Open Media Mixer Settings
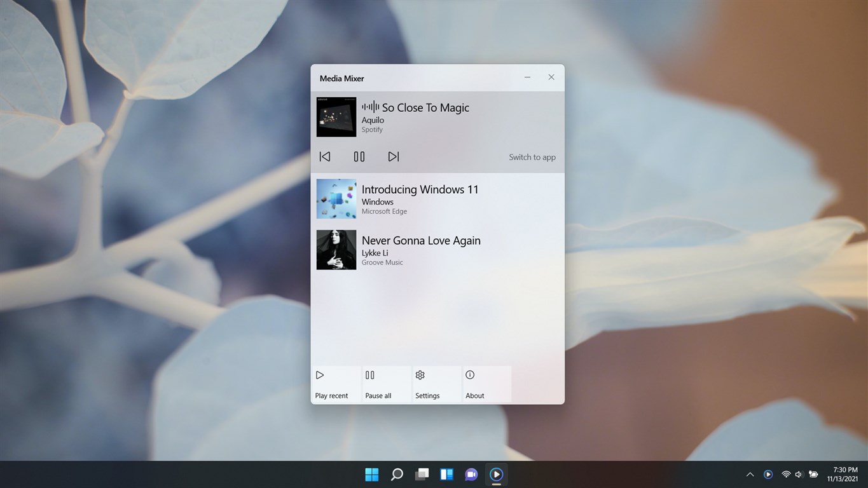Viewport: 868px width, 488px height. coord(436,384)
